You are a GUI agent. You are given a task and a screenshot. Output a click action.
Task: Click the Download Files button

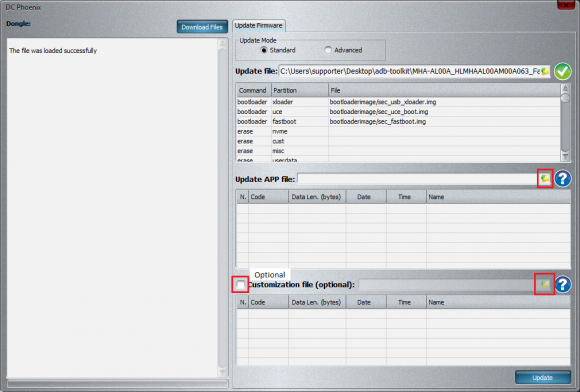click(x=202, y=27)
